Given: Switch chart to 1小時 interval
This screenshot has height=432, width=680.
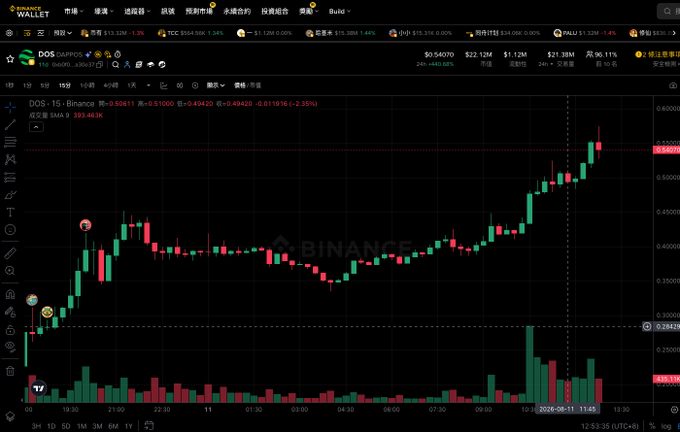Looking at the screenshot, I should [87, 85].
